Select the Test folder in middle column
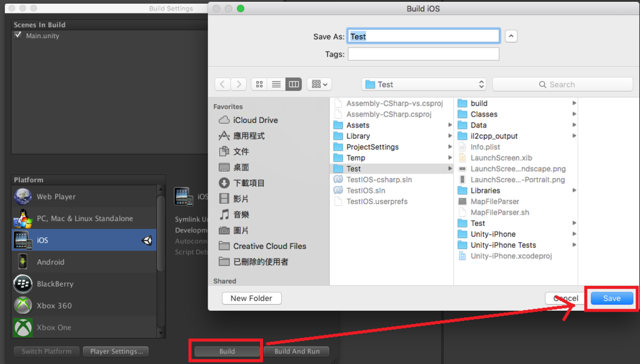 (392, 169)
